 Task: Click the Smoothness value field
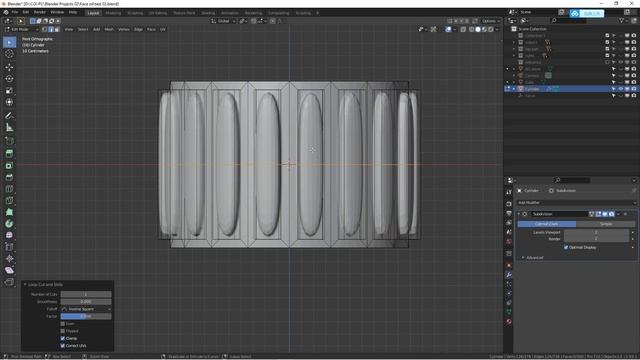(86, 302)
